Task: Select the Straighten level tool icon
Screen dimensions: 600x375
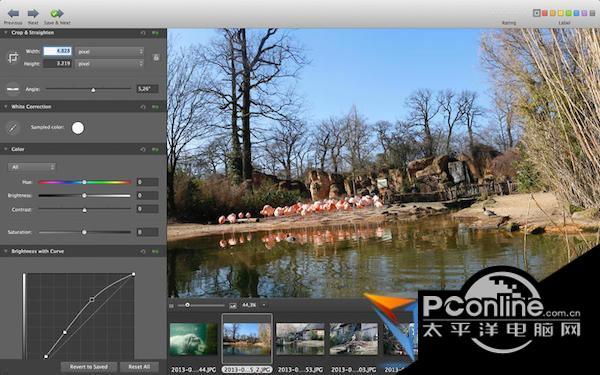Action: point(13,89)
